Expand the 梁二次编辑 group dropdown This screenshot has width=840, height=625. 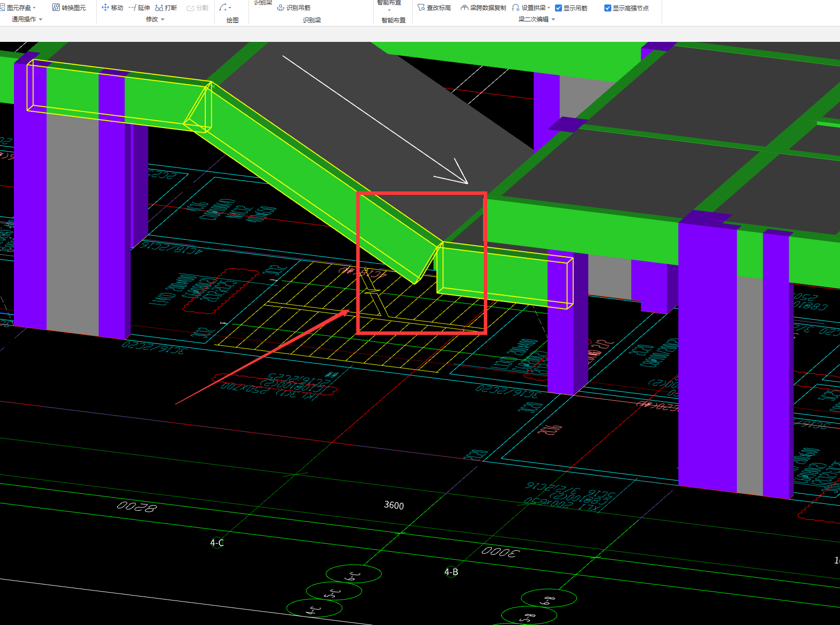(554, 19)
